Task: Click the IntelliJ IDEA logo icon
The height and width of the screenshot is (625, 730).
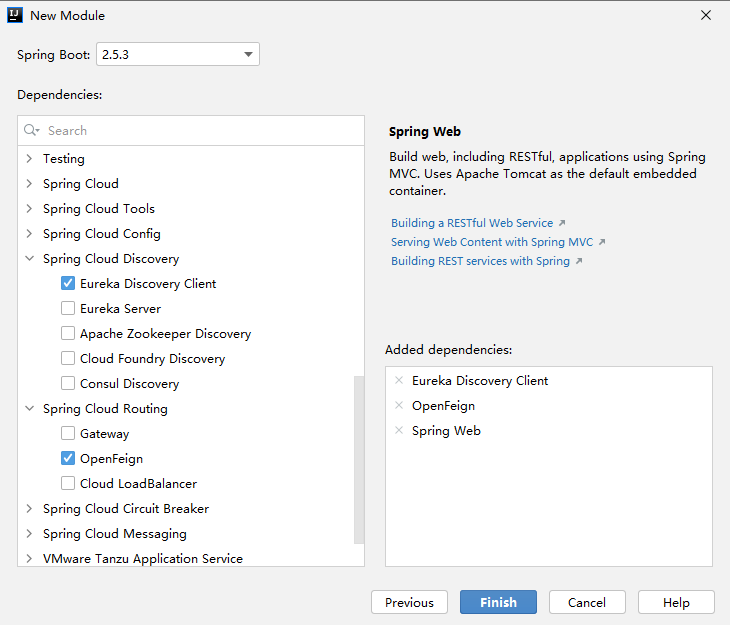Action: (15, 15)
